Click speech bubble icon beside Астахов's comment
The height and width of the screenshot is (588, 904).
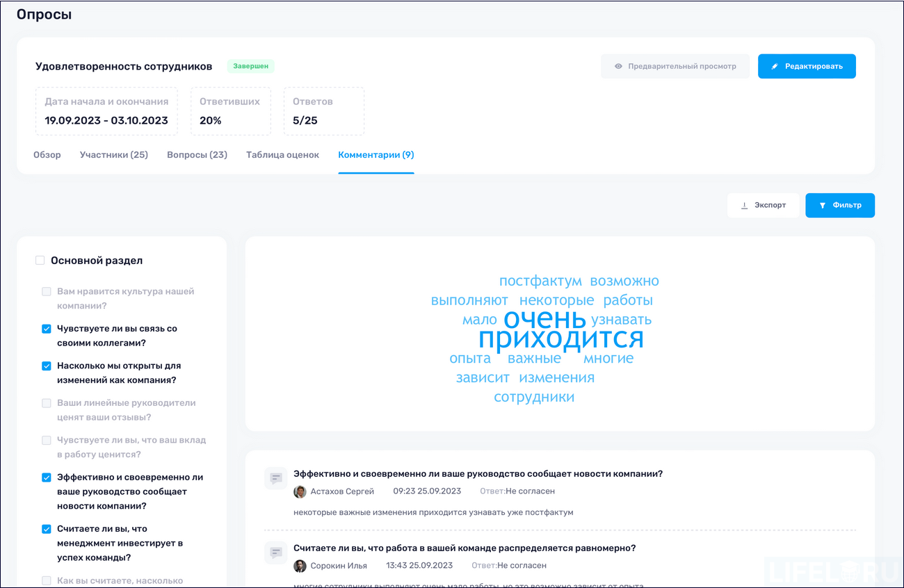tap(275, 478)
